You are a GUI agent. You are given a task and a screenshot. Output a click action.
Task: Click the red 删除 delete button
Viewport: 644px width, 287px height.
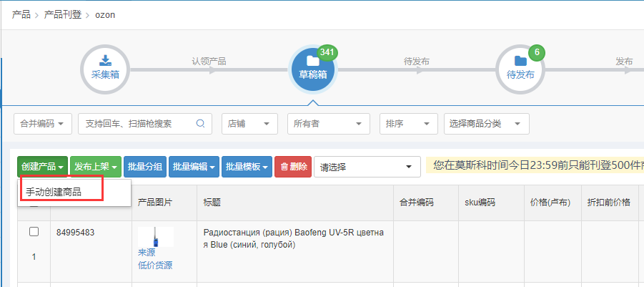tap(293, 167)
